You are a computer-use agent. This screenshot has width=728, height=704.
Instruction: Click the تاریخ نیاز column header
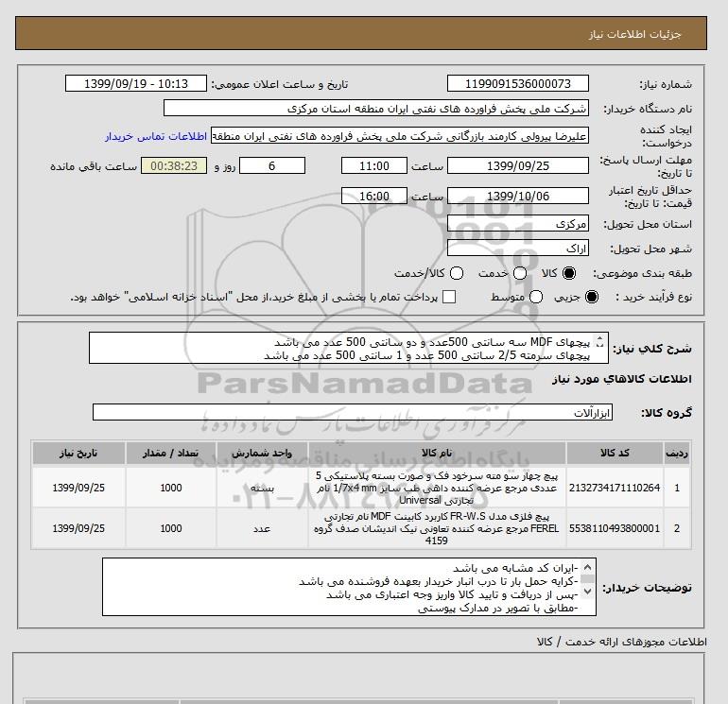coord(78,453)
